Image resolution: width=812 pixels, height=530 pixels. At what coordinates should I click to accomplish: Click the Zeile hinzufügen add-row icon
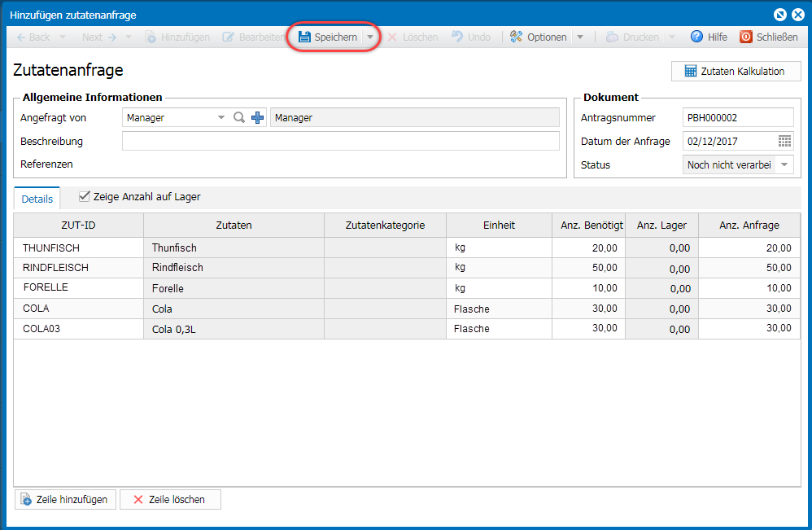(x=26, y=499)
